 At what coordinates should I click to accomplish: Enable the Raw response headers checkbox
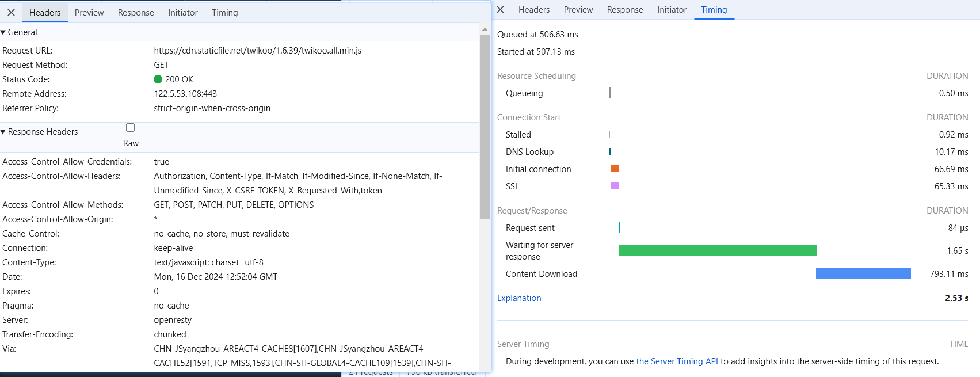coord(130,128)
